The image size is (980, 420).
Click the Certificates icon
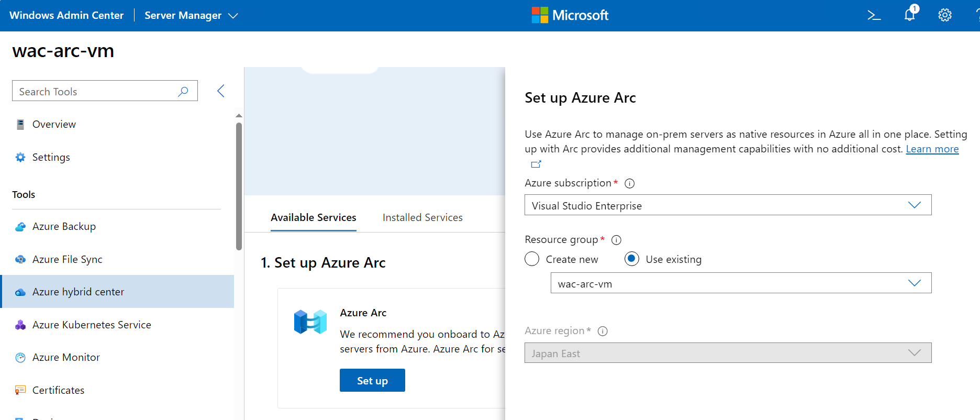[x=20, y=390]
